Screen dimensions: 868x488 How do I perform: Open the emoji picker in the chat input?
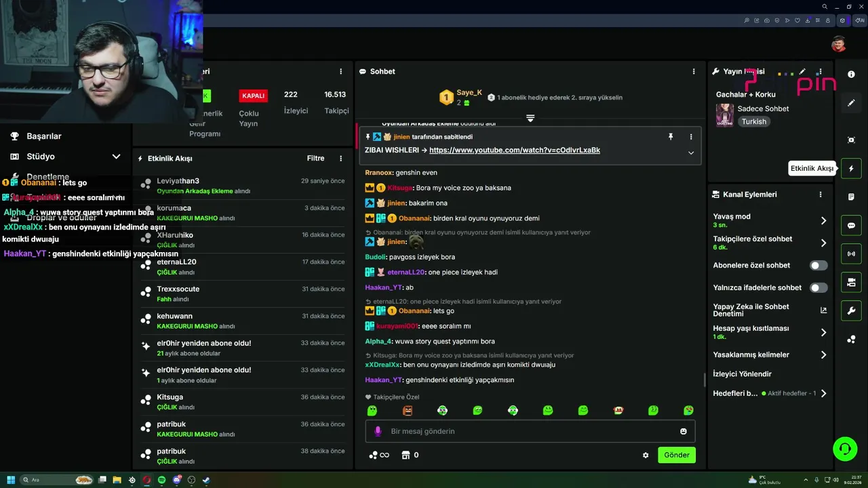pos(683,431)
